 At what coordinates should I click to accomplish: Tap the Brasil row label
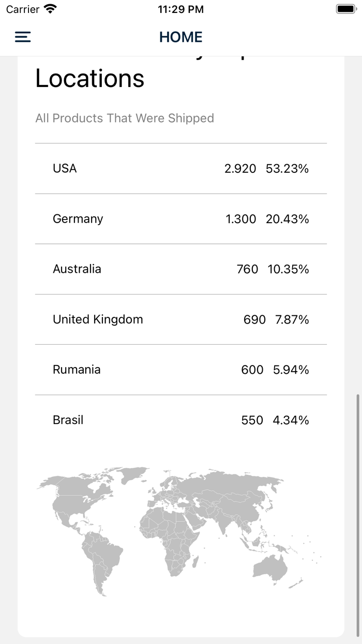click(x=68, y=420)
